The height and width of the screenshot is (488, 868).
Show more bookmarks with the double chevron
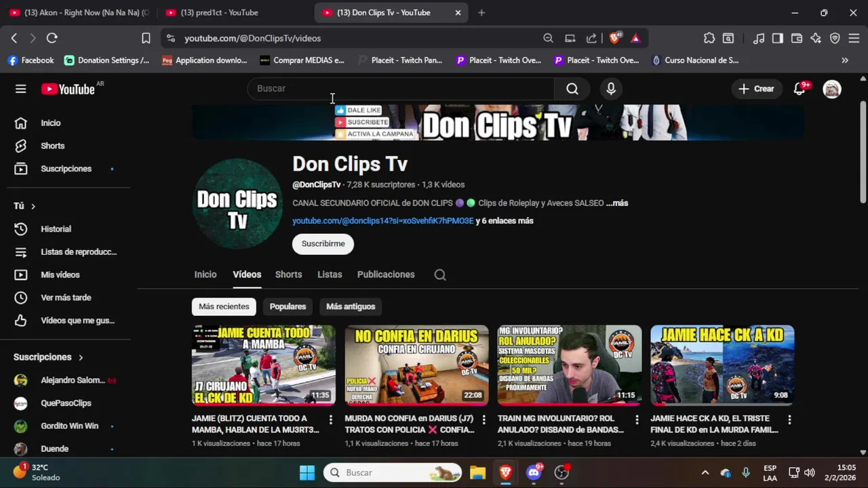click(x=845, y=60)
